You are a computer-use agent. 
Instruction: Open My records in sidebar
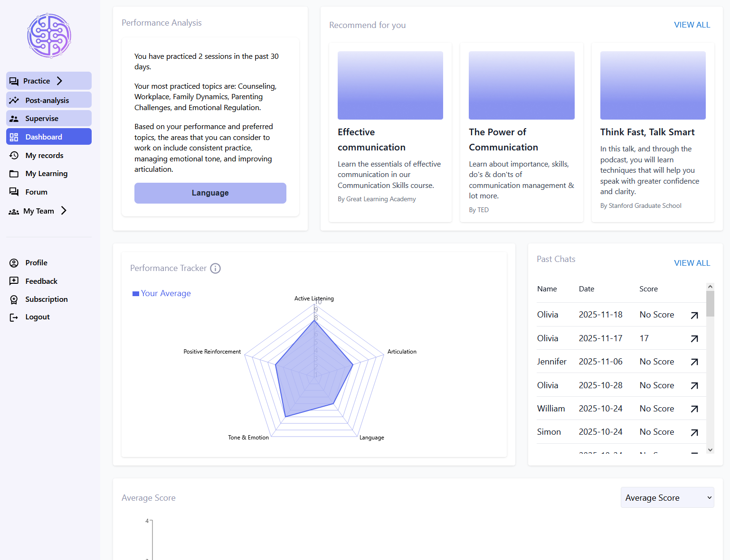[x=44, y=156]
